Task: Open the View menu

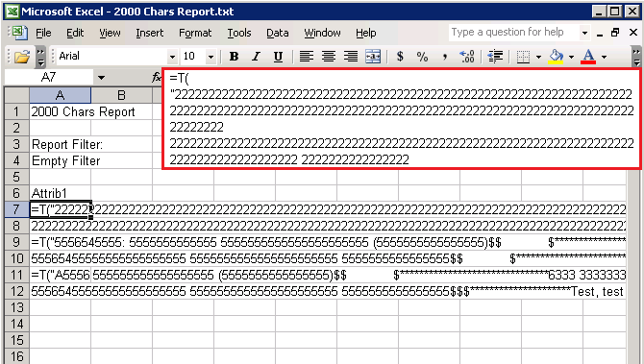Action: click(x=110, y=33)
